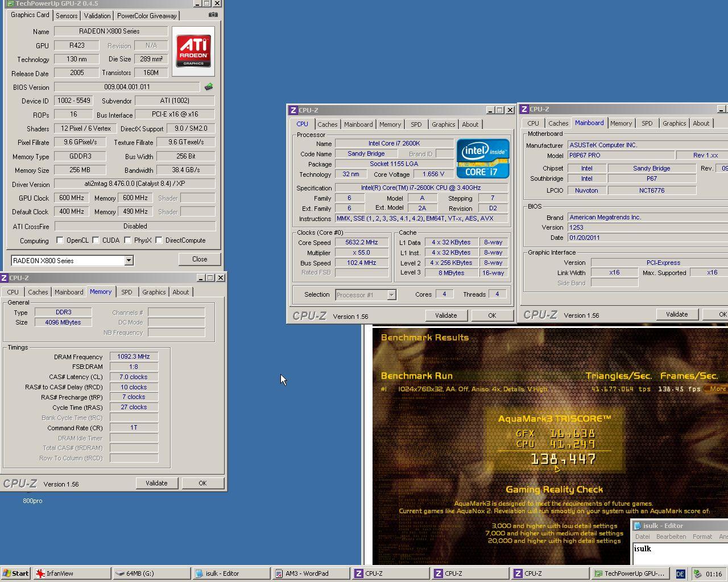The height and width of the screenshot is (582, 728).
Task: Click the Driver Version ati2mtag field
Action: (x=135, y=184)
